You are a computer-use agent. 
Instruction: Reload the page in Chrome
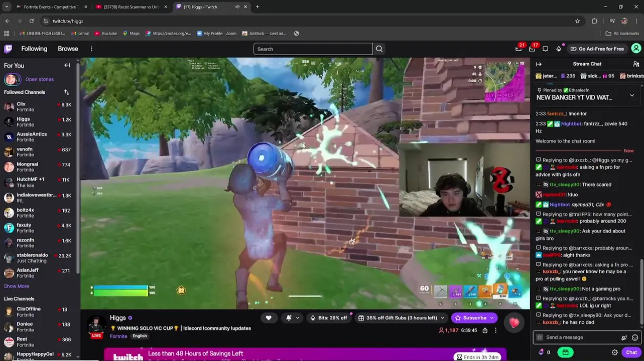point(31,21)
